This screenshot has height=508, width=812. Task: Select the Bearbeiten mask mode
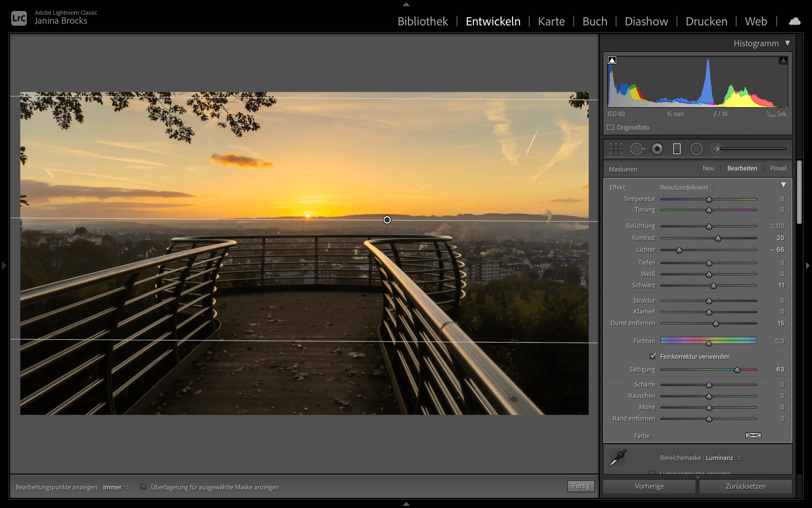tap(742, 168)
